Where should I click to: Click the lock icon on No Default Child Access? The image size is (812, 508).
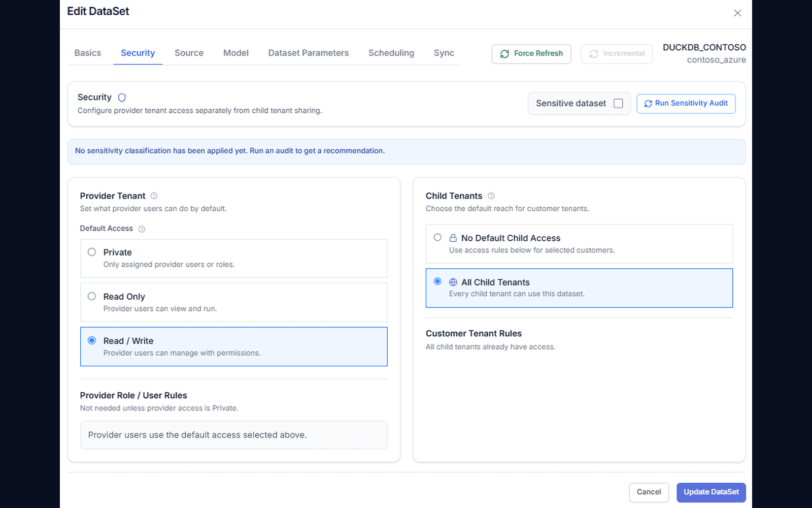pyautogui.click(x=453, y=238)
